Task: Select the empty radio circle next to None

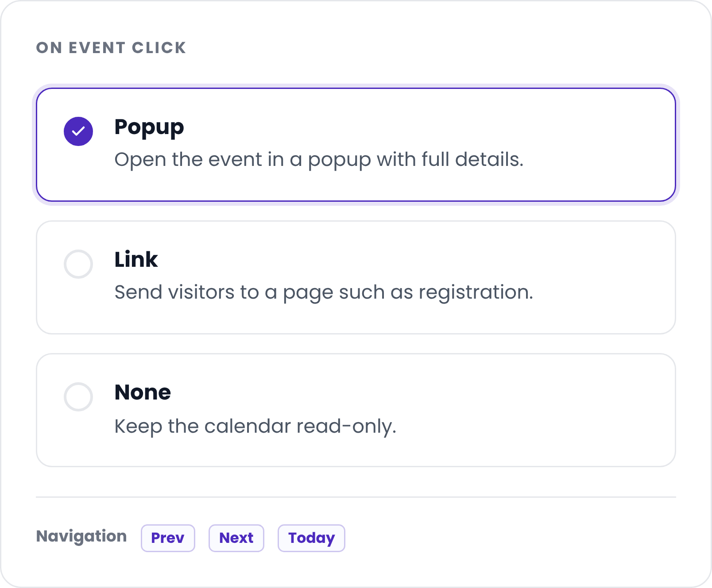Action: click(78, 397)
